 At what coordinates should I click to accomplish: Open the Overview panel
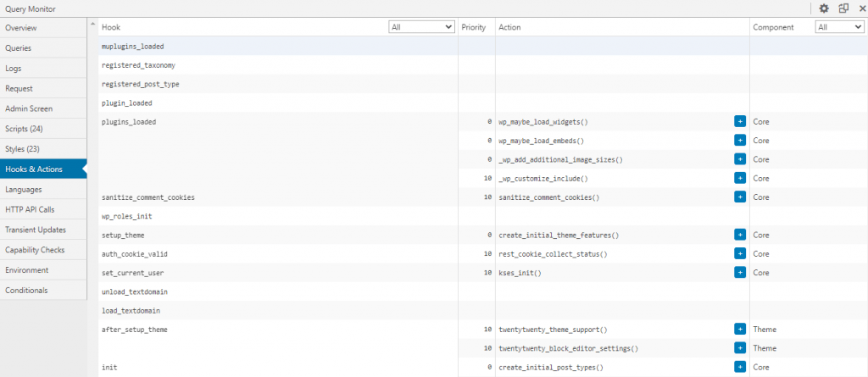point(43,28)
